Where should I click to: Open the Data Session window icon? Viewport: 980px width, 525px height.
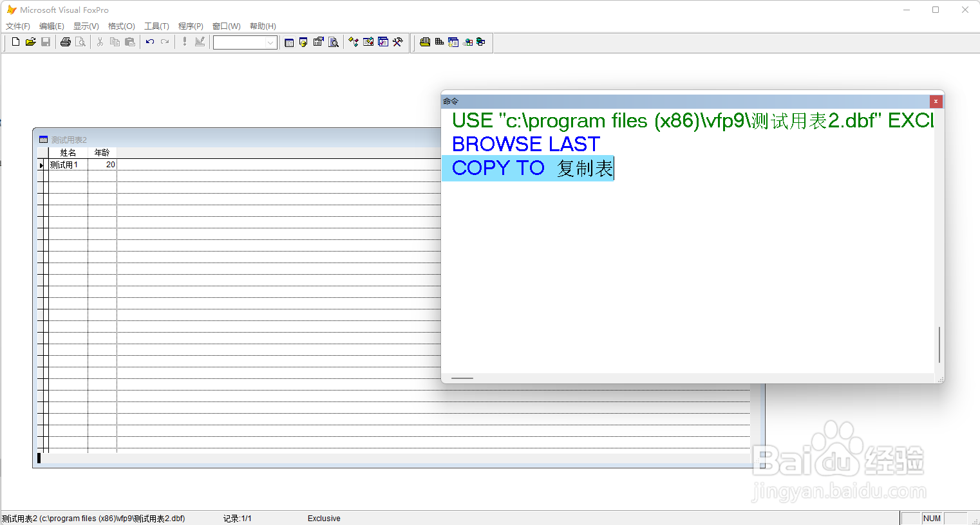point(303,42)
